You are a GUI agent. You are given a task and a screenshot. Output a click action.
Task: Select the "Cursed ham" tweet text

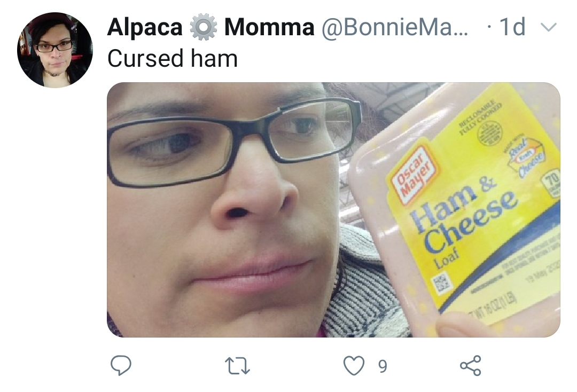[173, 58]
